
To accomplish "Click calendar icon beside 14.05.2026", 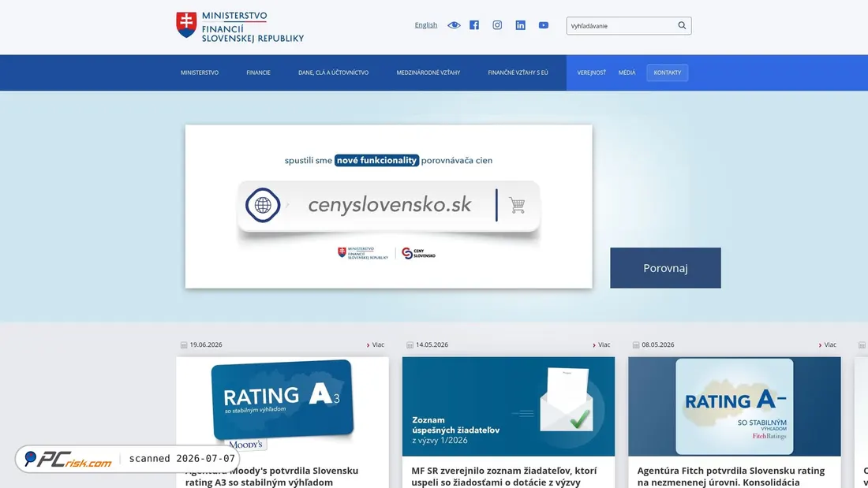I will point(410,345).
